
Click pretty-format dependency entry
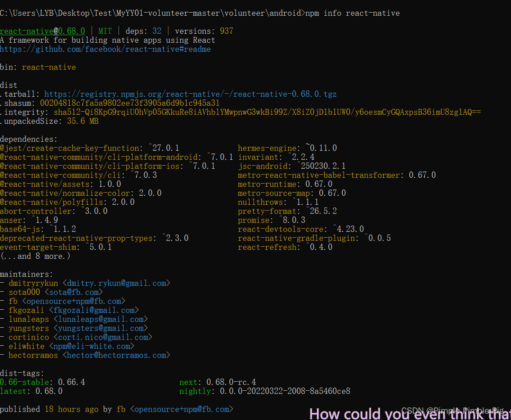287,211
